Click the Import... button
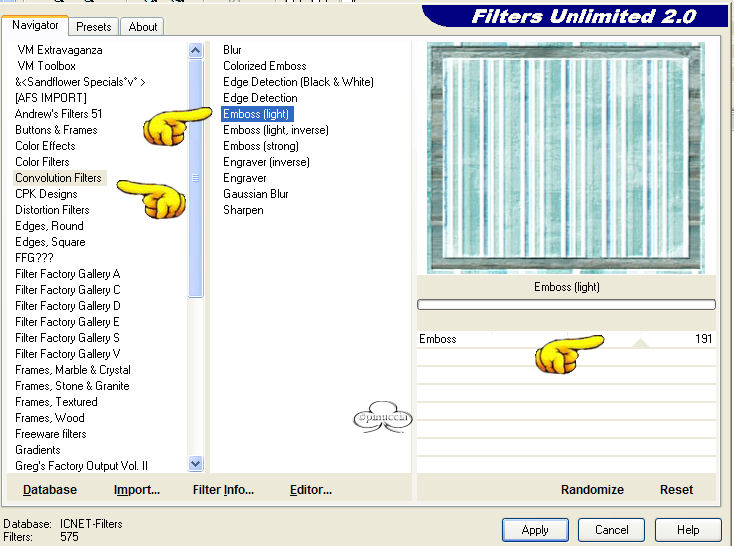The width and height of the screenshot is (734, 546). click(x=137, y=490)
